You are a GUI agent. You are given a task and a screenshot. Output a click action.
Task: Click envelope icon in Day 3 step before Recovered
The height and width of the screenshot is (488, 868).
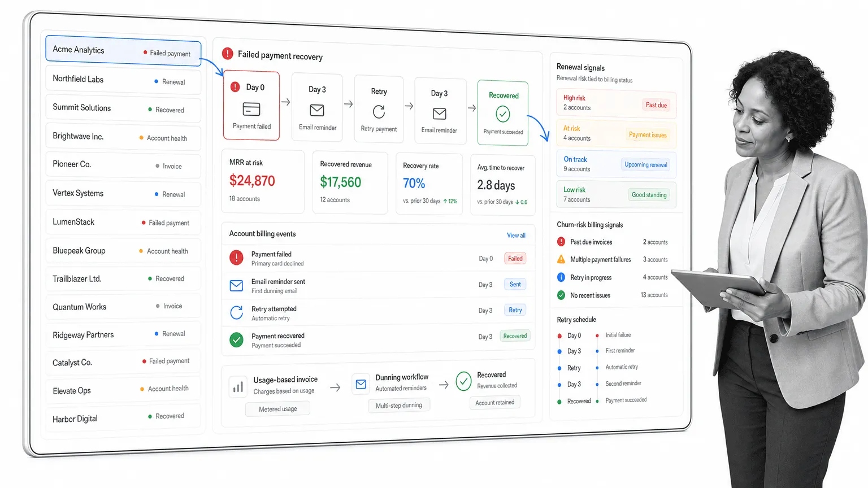point(439,114)
